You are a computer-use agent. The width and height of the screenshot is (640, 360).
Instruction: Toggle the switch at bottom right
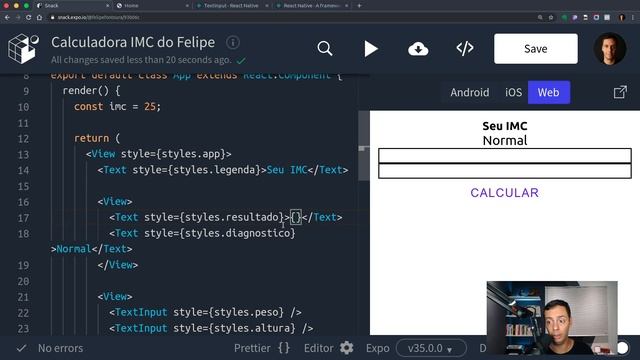pyautogui.click(x=622, y=348)
